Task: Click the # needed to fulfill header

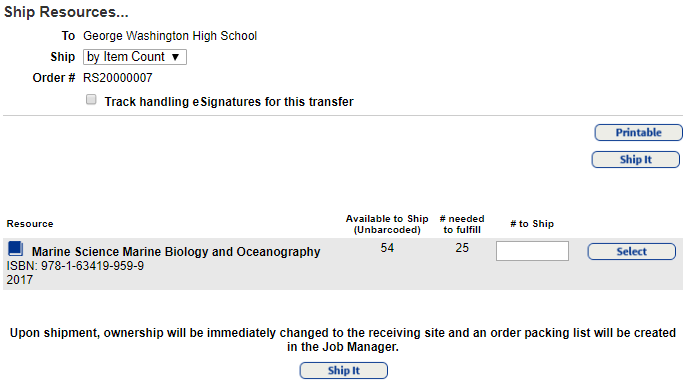Action: [462, 224]
